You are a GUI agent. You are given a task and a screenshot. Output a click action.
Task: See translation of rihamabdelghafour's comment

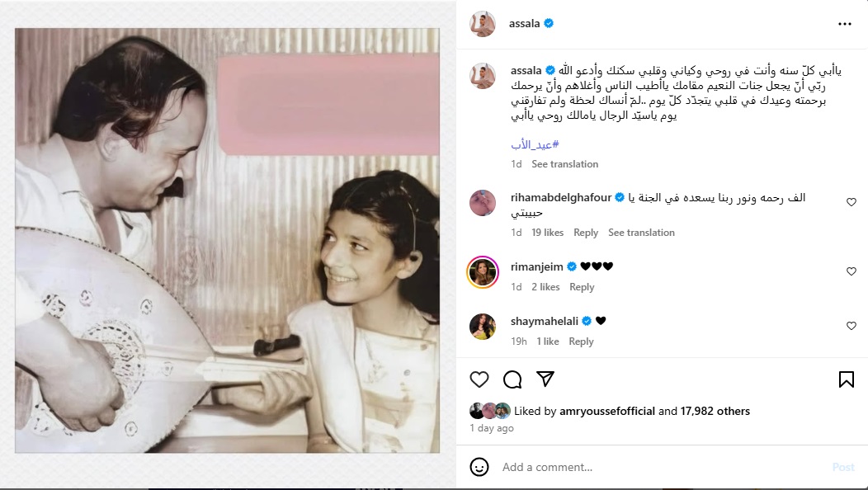(x=641, y=233)
